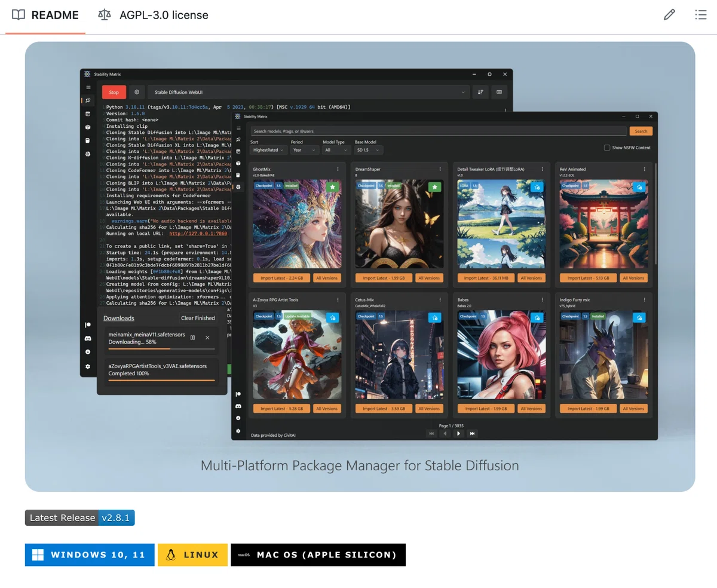Viewport: 717px width, 588px height.
Task: Click the Latest Release v2.8.1 badge
Action: pos(80,517)
